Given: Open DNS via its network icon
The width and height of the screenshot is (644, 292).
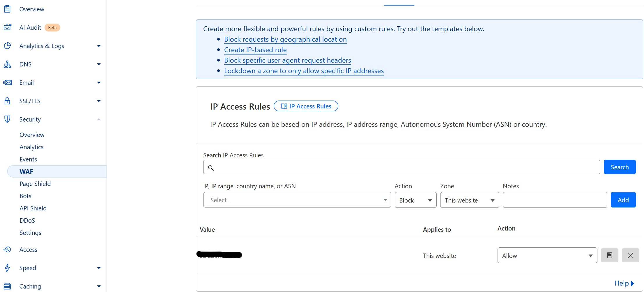Looking at the screenshot, I should tap(7, 64).
